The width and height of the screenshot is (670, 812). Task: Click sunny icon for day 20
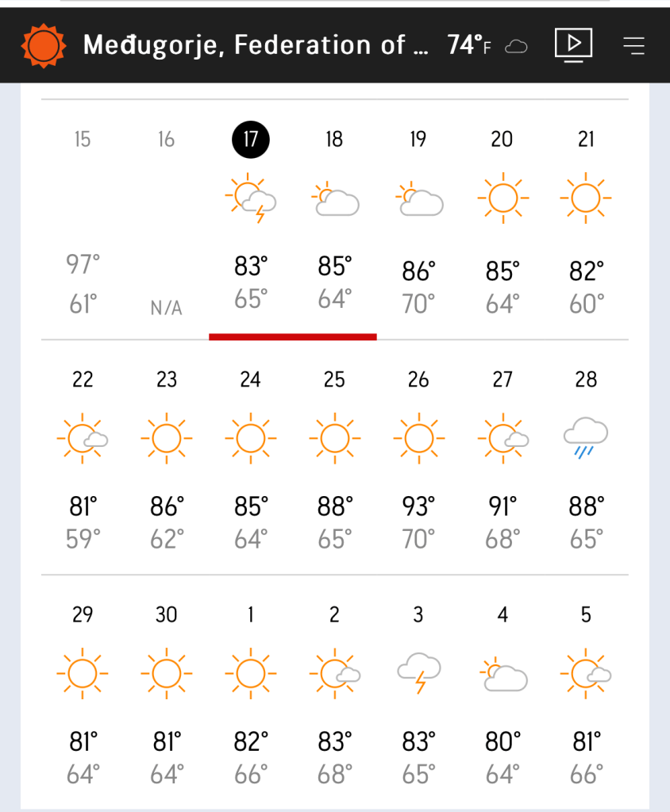pos(502,196)
